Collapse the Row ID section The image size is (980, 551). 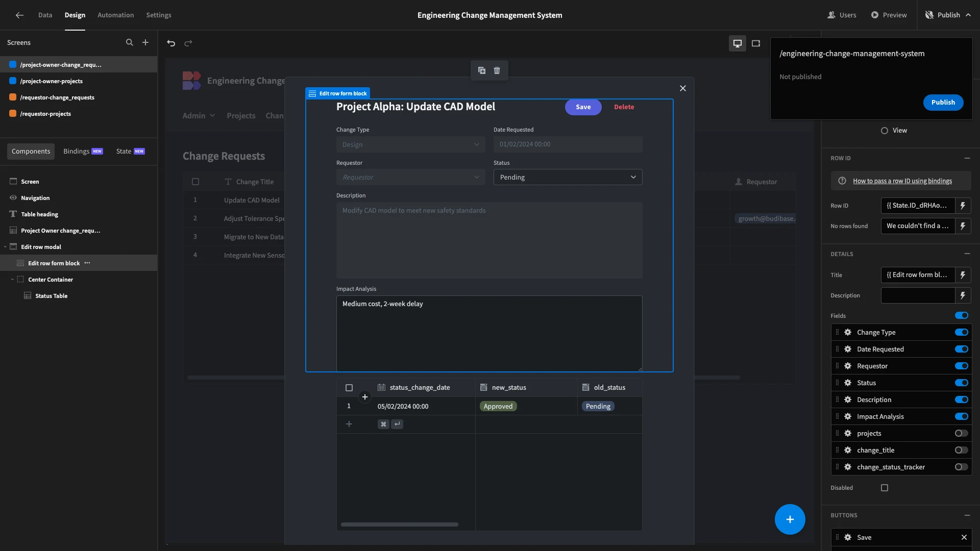[967, 158]
